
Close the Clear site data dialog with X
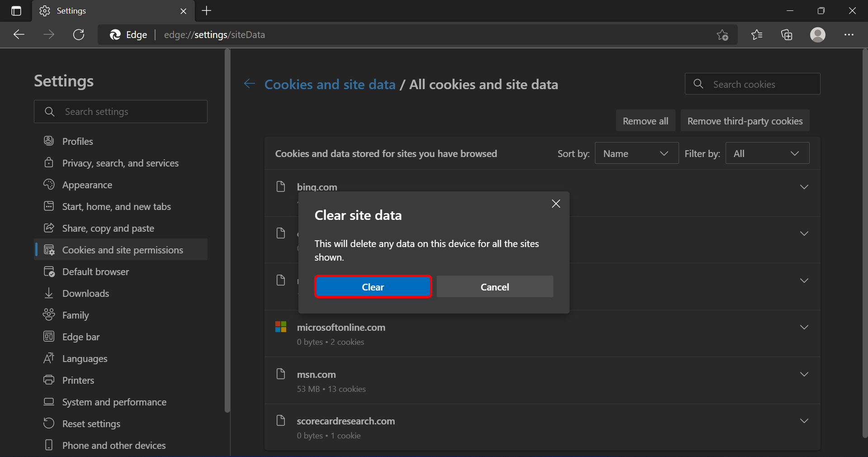(556, 204)
